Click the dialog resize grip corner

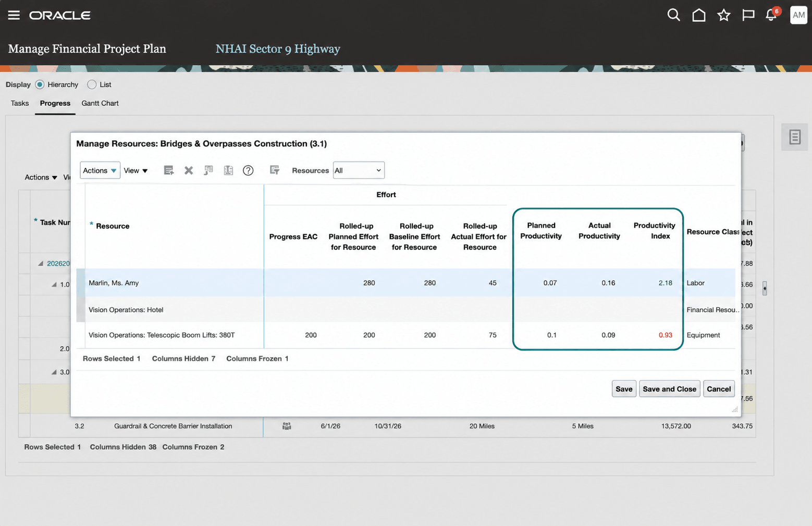point(735,410)
